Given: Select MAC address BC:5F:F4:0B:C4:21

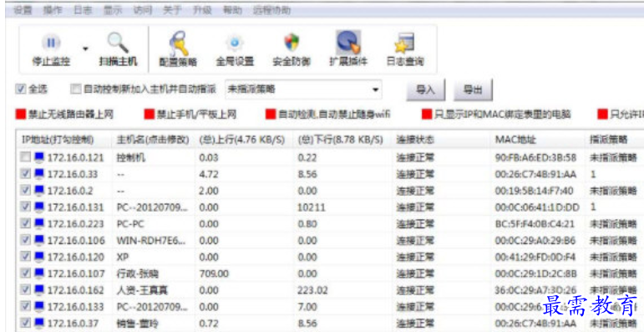Looking at the screenshot, I should 535,224.
